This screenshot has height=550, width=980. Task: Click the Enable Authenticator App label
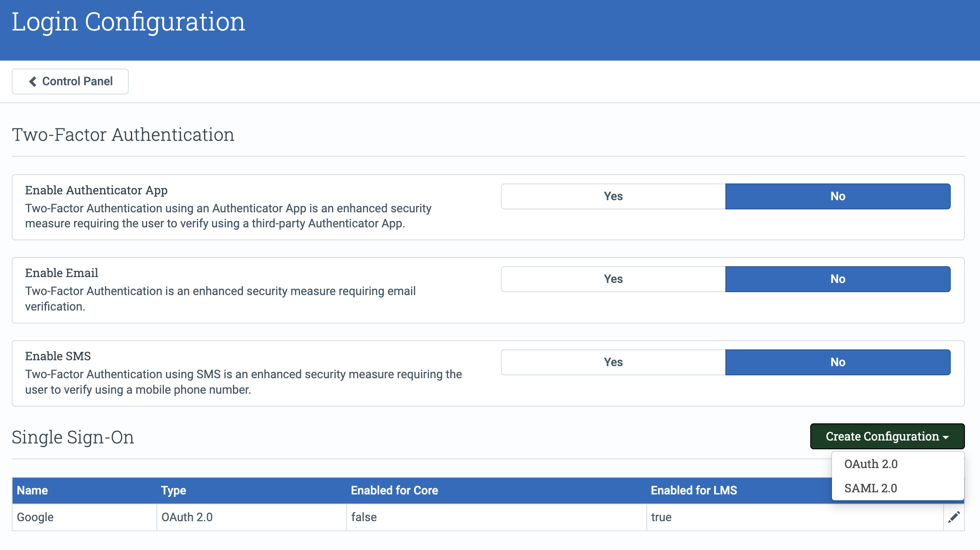click(96, 190)
